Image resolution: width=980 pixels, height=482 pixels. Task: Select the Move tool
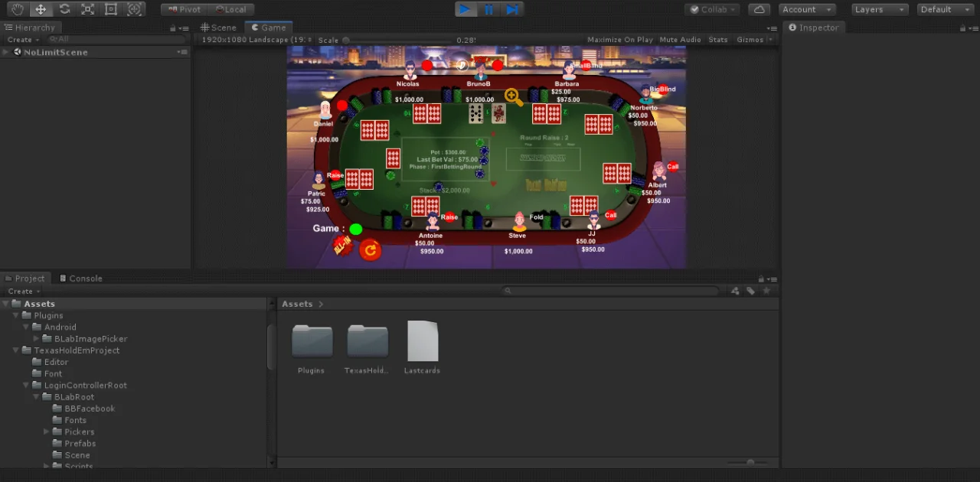pos(41,9)
